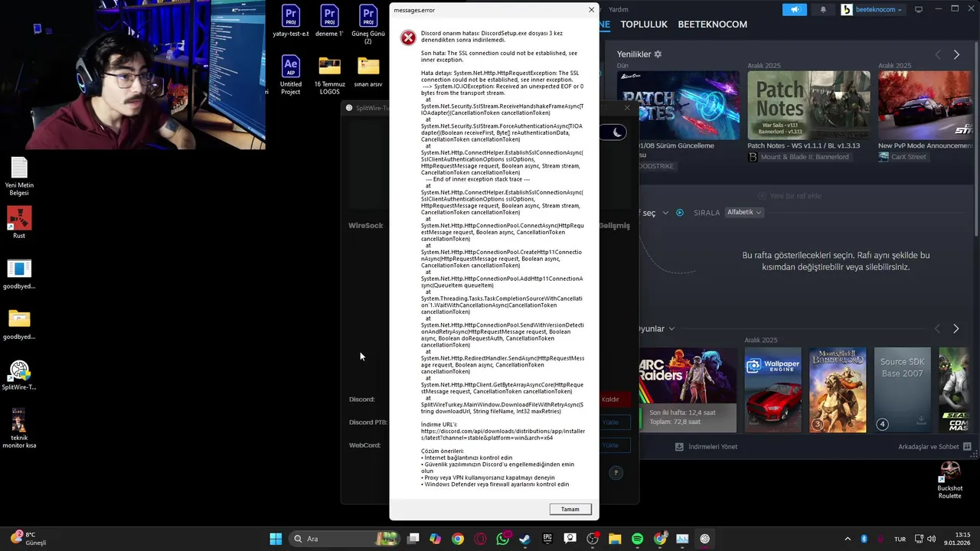Select the Wallpaper Engine game tile
Viewport: 980px width, 551px height.
(773, 390)
